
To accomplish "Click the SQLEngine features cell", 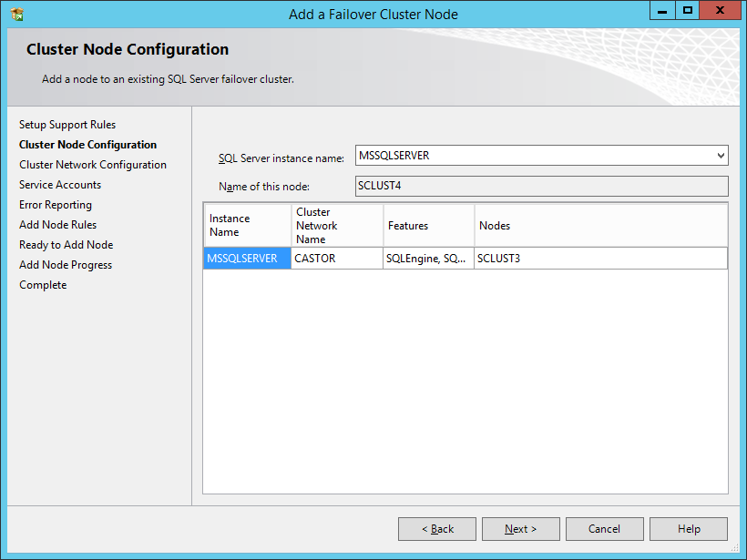I will pyautogui.click(x=428, y=258).
